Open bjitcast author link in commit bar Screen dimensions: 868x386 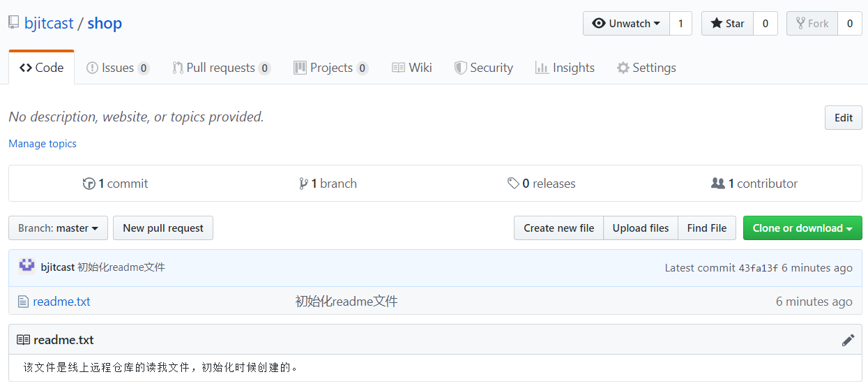click(58, 267)
